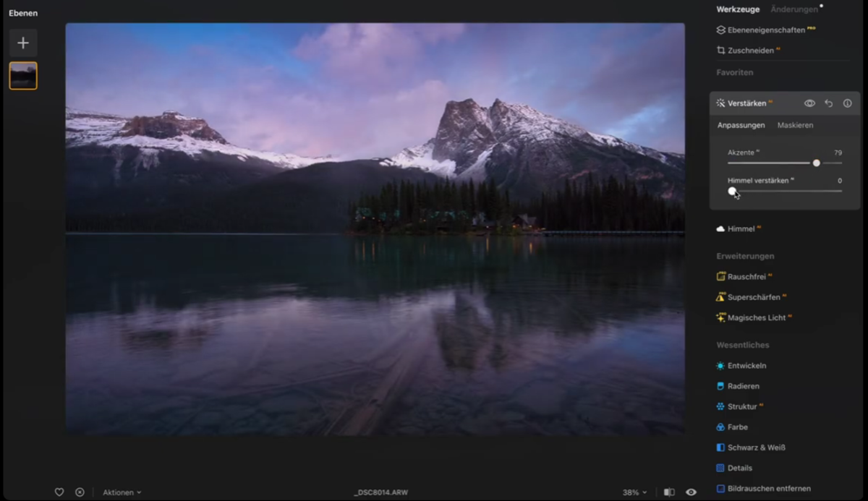Image resolution: width=868 pixels, height=501 pixels.
Task: Toggle the quick preview eye in bottom bar
Action: tap(692, 492)
